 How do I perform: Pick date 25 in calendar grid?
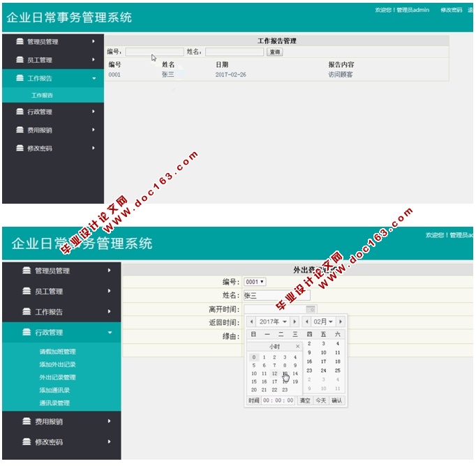(x=338, y=370)
